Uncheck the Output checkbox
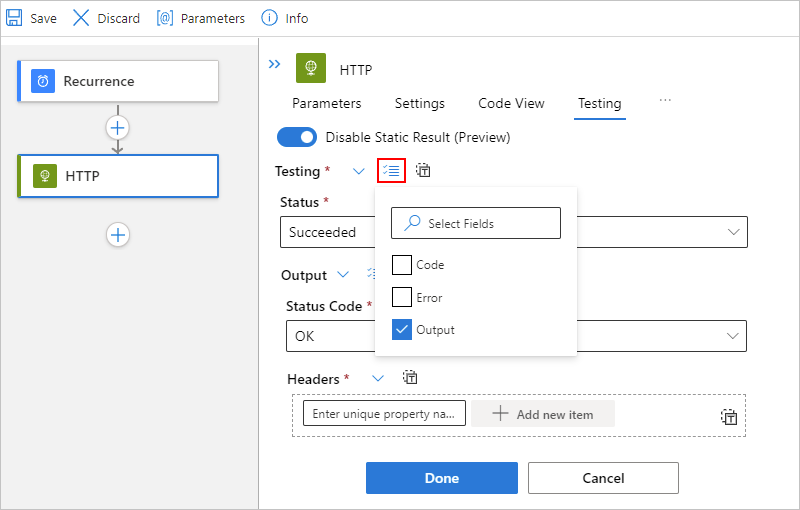The width and height of the screenshot is (800, 510). coord(402,330)
